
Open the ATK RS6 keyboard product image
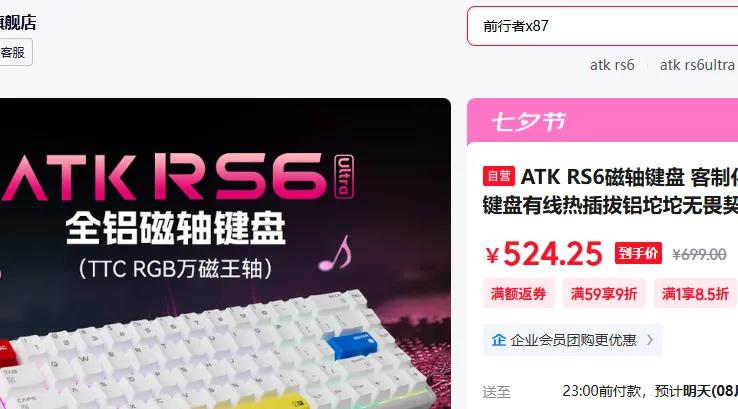click(225, 253)
